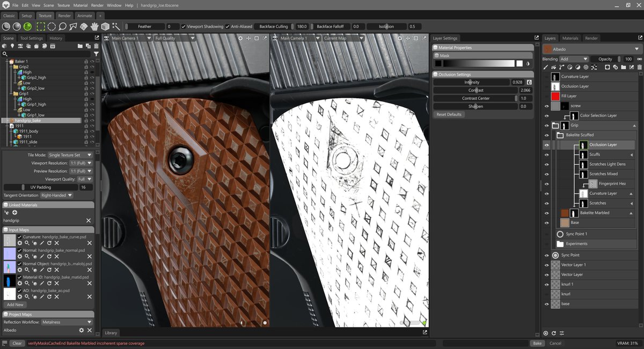This screenshot has width=644, height=349.
Task: Click the Reset Defaults button
Action: (x=449, y=114)
